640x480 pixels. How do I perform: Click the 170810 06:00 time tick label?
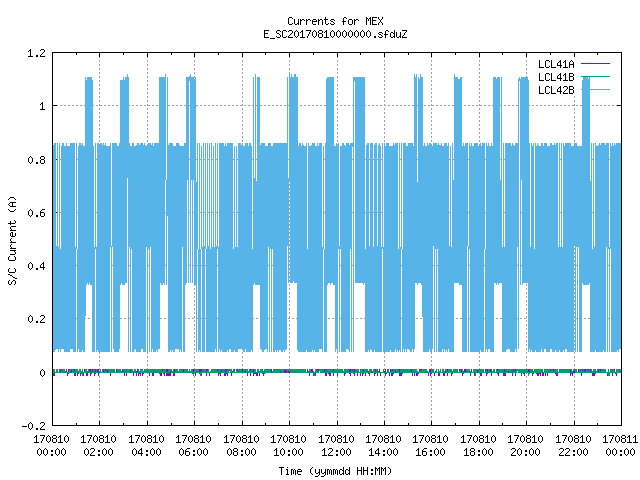(x=193, y=446)
